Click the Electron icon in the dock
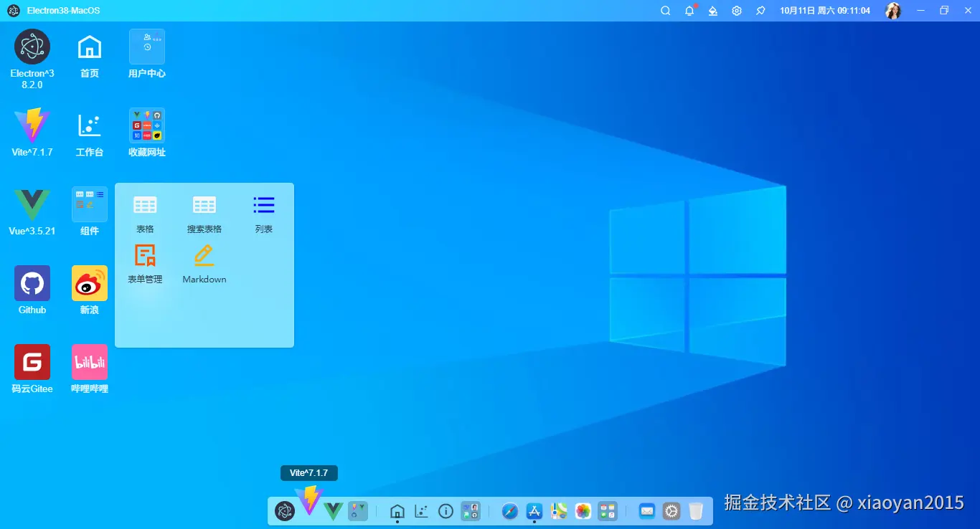The image size is (980, 529). point(285,511)
